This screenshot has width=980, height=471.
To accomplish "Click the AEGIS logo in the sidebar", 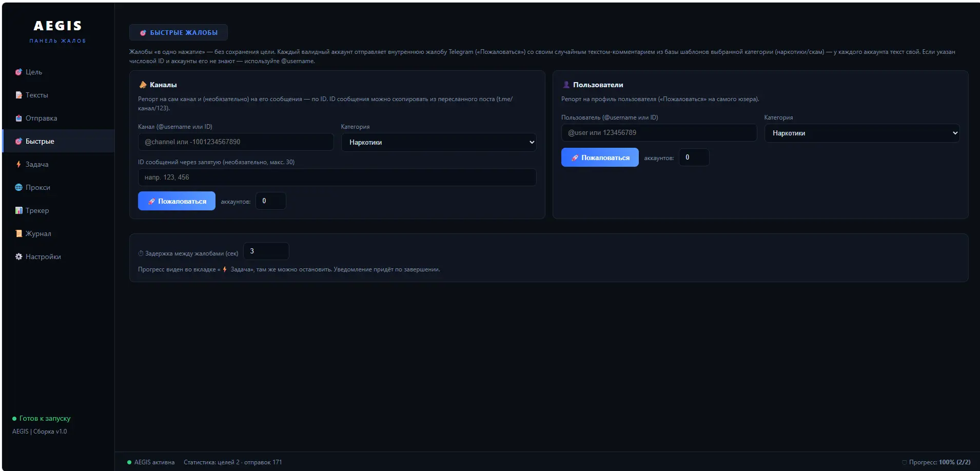I will click(x=58, y=26).
